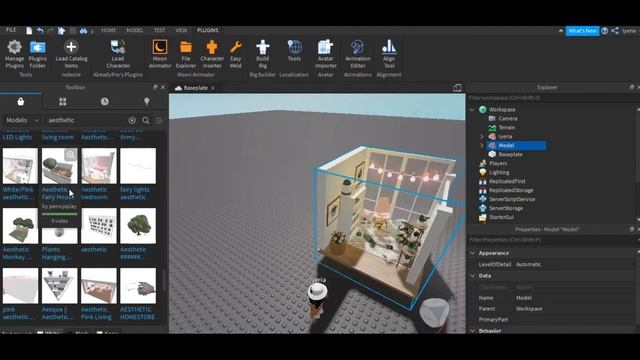The width and height of the screenshot is (640, 360).
Task: Open Localization Tools
Action: point(294,51)
